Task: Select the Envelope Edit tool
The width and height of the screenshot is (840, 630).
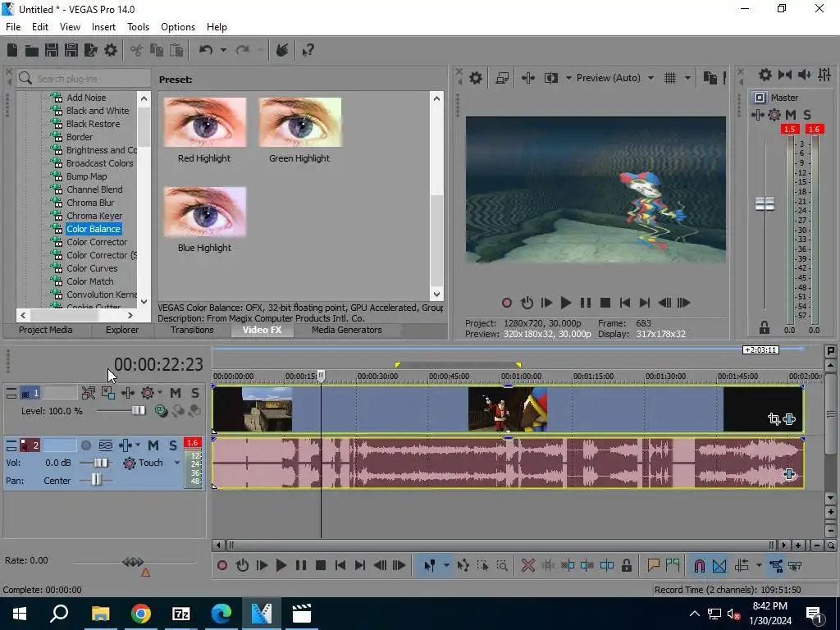Action: (x=463, y=565)
